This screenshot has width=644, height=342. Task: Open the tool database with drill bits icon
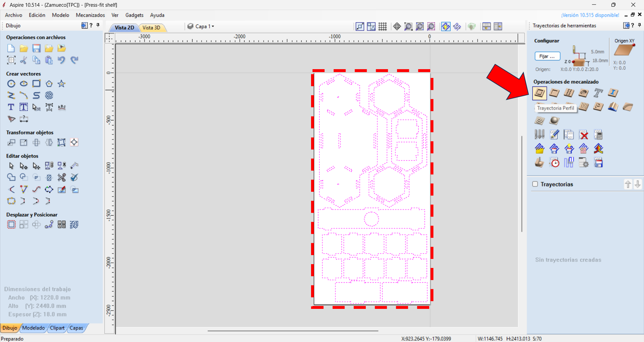click(539, 134)
